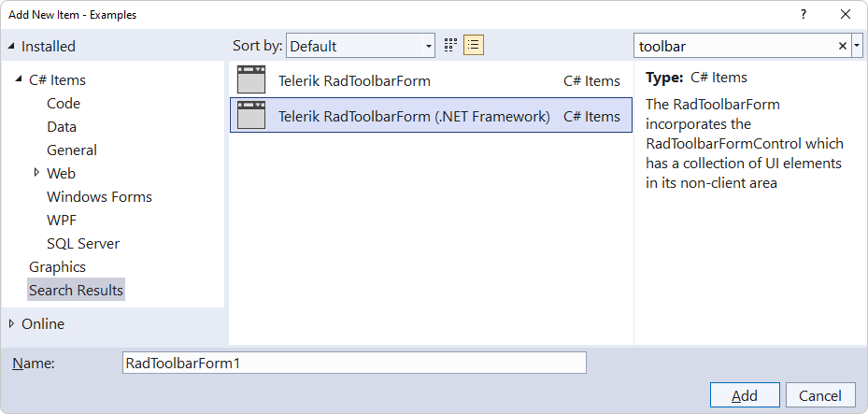Select the Graphics category
Image resolution: width=868 pixels, height=414 pixels.
pyautogui.click(x=58, y=266)
